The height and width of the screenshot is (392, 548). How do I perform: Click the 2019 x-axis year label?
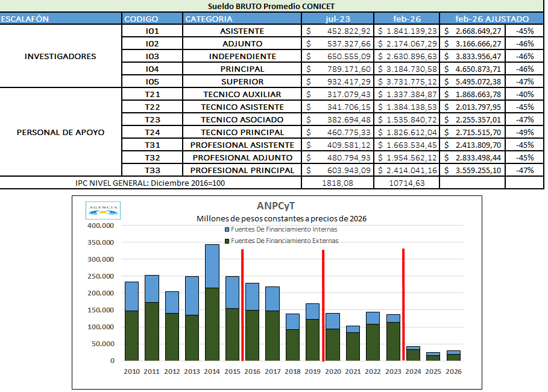tap(312, 371)
